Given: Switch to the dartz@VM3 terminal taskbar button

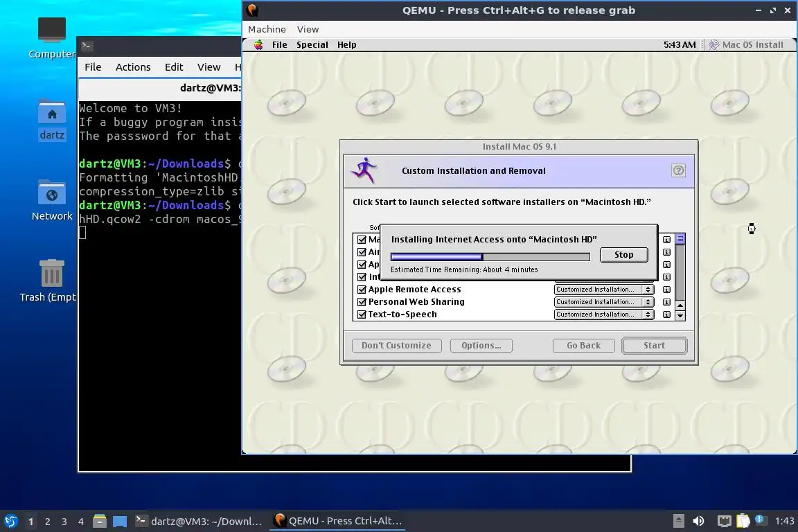Looking at the screenshot, I should pos(199,521).
